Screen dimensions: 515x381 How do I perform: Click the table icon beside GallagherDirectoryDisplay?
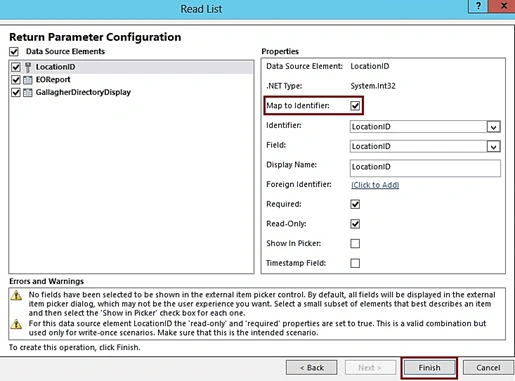(28, 92)
